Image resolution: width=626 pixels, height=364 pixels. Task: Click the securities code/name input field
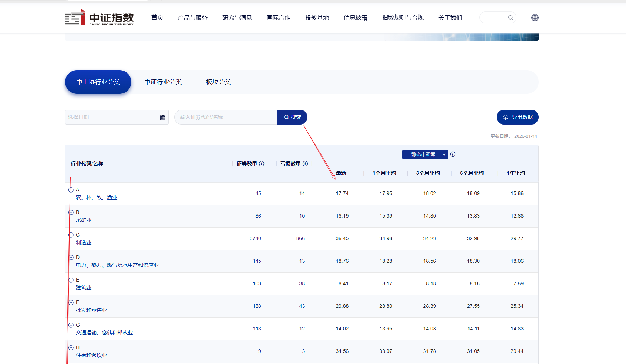pyautogui.click(x=226, y=117)
